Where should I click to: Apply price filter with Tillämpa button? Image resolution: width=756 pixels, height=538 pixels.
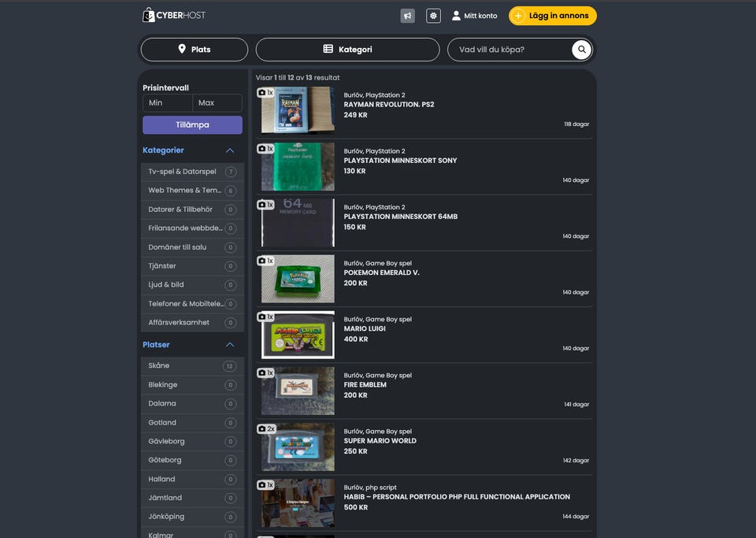coord(192,125)
